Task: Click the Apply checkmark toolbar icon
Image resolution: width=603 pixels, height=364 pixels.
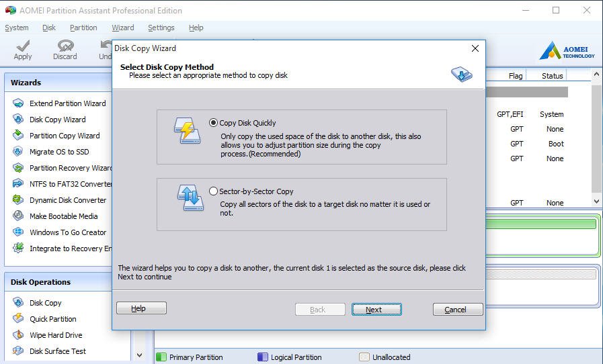Action: (x=23, y=46)
